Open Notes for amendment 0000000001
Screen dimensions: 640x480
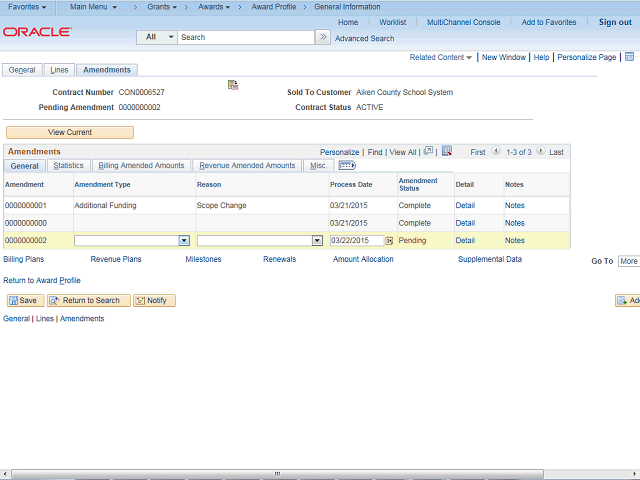514,205
